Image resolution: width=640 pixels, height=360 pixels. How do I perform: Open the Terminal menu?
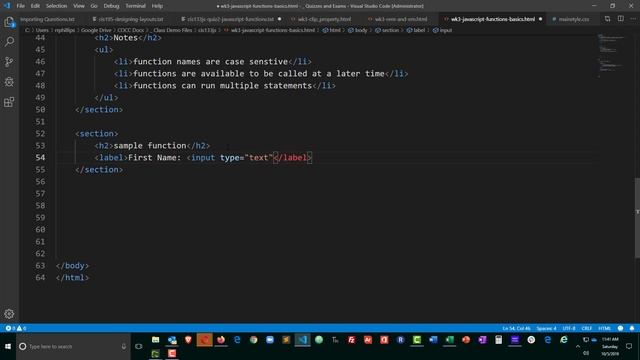[136, 6]
